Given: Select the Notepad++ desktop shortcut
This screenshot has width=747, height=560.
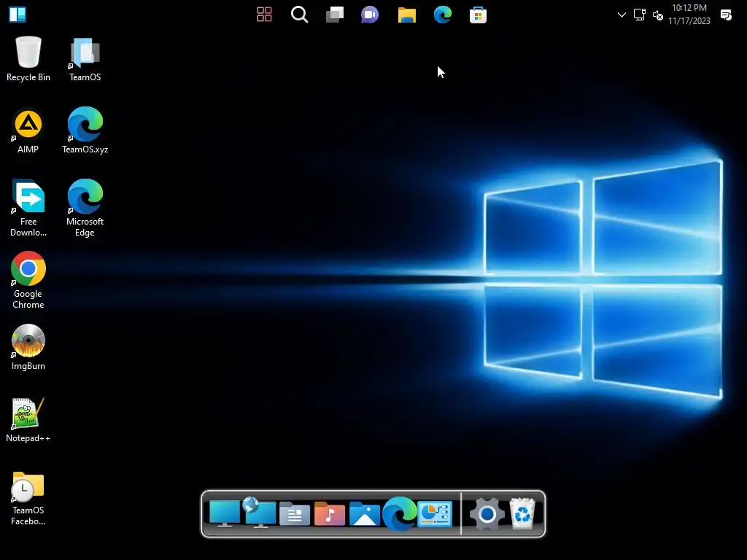Looking at the screenshot, I should [x=28, y=420].
